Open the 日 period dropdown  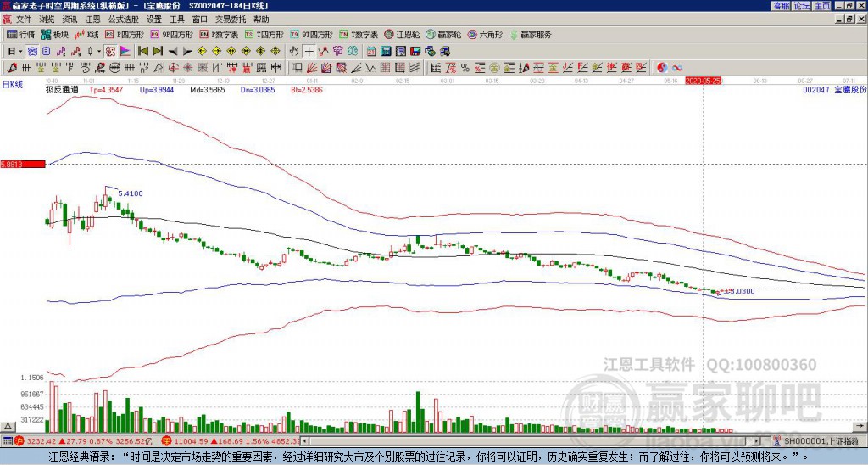click(x=15, y=51)
